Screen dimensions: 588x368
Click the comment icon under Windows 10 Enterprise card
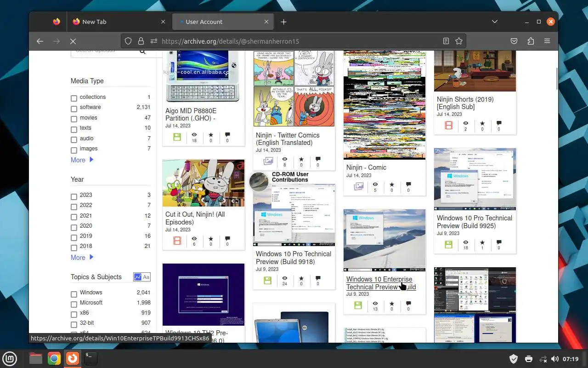pyautogui.click(x=408, y=304)
